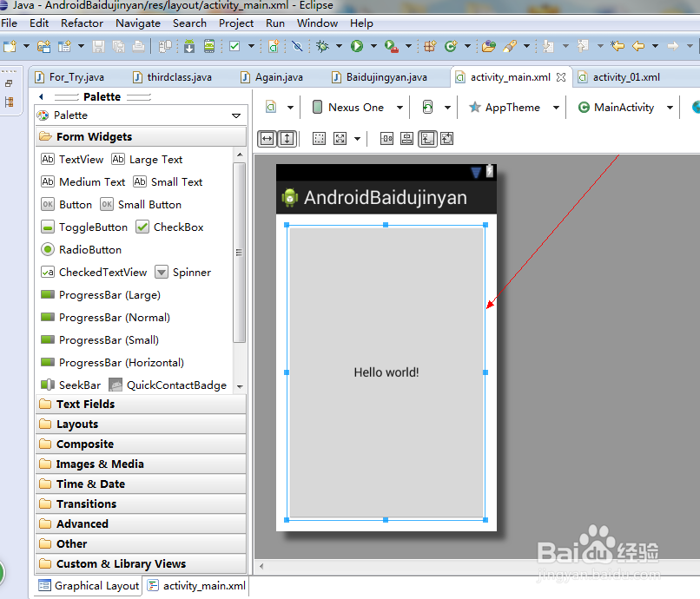Expand Images & Media palette category
Screen dimensions: 700x599
pos(141,464)
